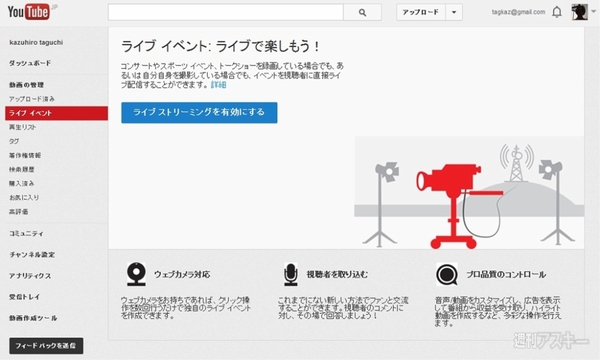Click フィードバックを送信 button

pos(46,346)
